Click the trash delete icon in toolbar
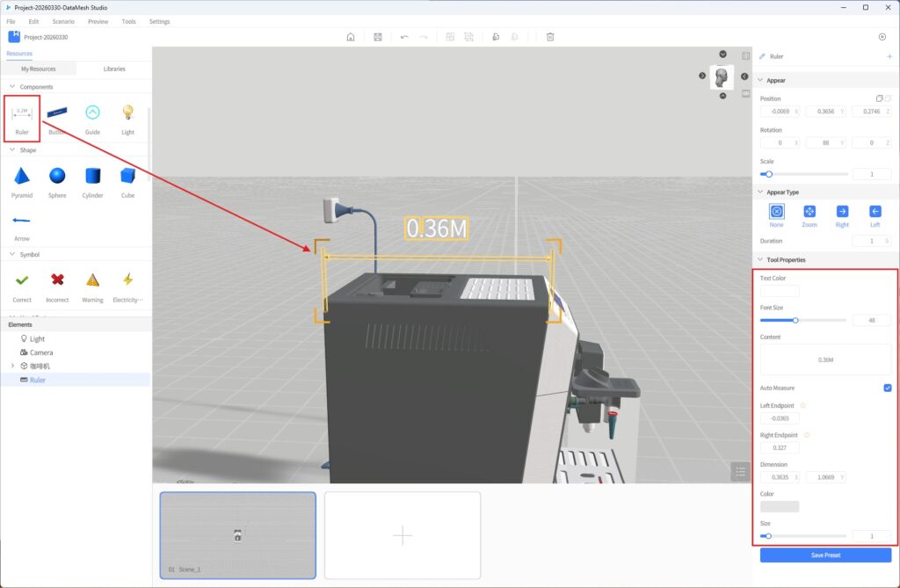Screen dimensions: 900x588 pos(550,37)
